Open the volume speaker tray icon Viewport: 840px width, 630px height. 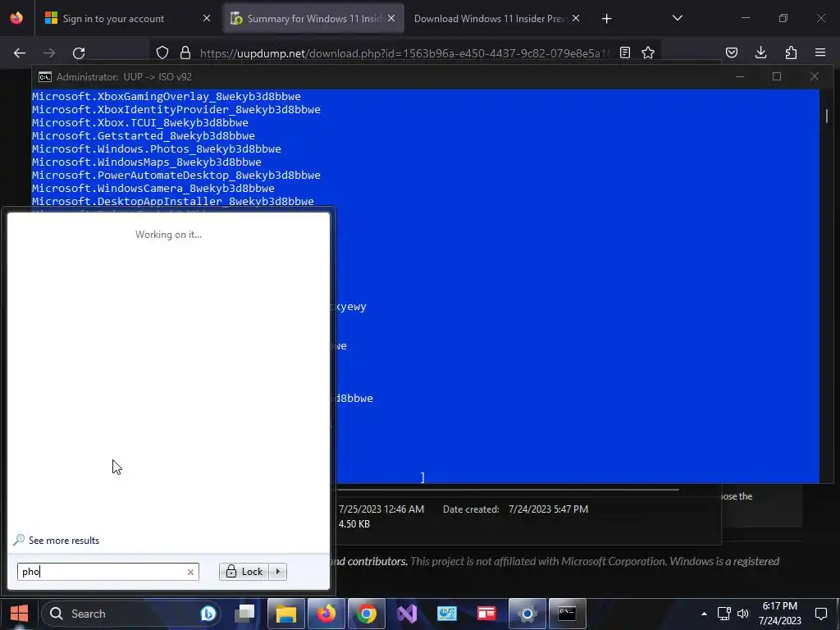743,614
